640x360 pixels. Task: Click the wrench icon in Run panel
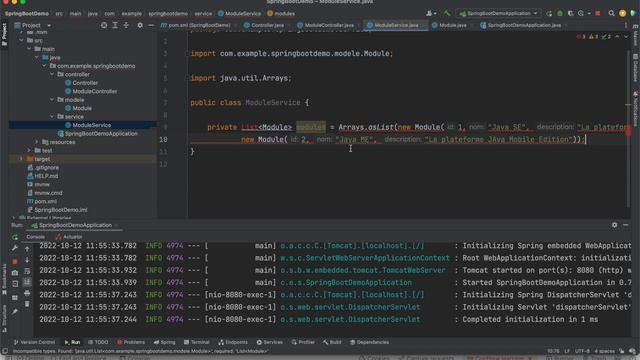click(x=15, y=248)
